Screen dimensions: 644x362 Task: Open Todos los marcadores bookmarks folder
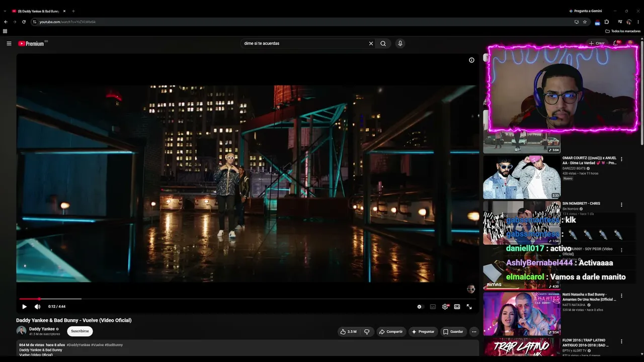pos(623,31)
